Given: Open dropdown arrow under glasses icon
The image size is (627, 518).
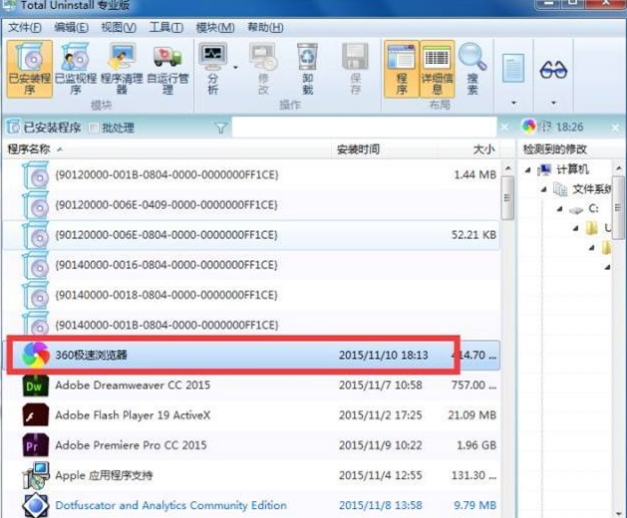Looking at the screenshot, I should pos(553,103).
